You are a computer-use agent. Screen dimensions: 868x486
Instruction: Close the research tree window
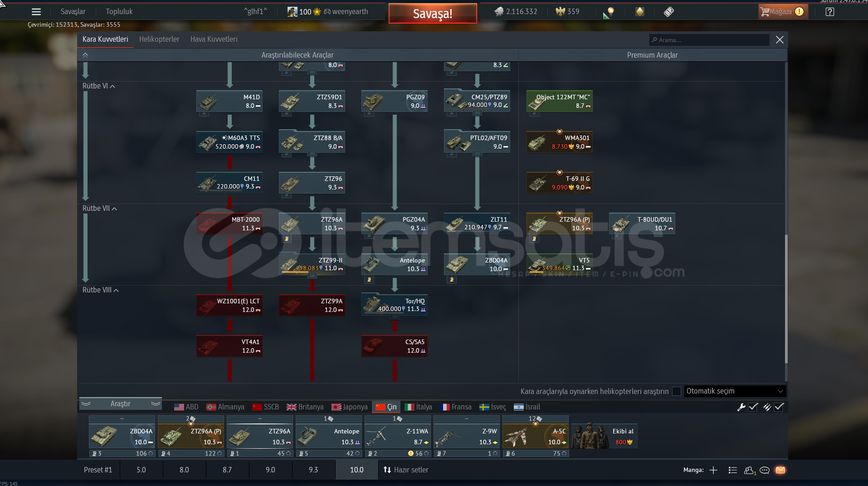point(780,40)
